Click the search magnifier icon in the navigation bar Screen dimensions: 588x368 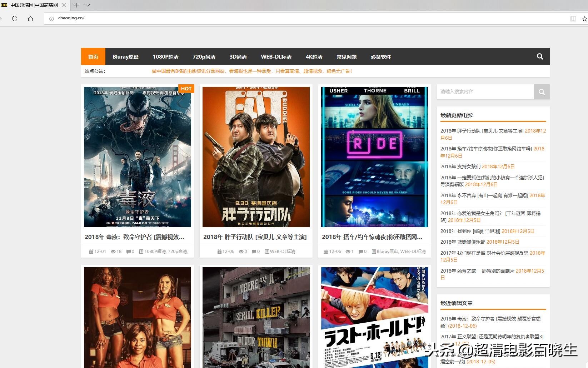pos(540,56)
